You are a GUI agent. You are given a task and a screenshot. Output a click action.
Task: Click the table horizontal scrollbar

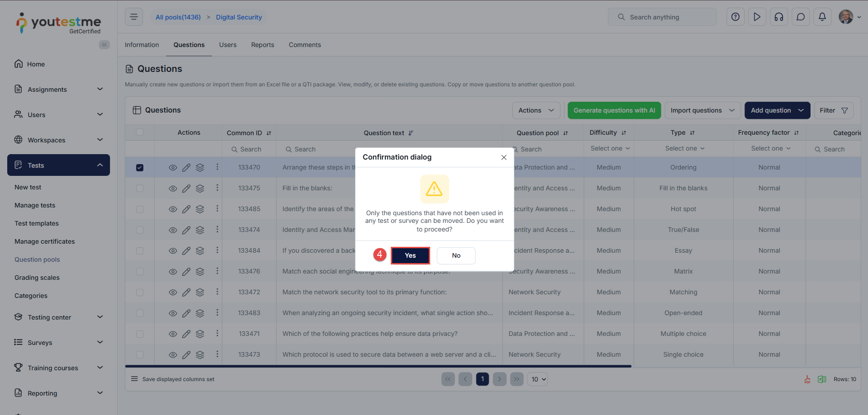coord(378,366)
